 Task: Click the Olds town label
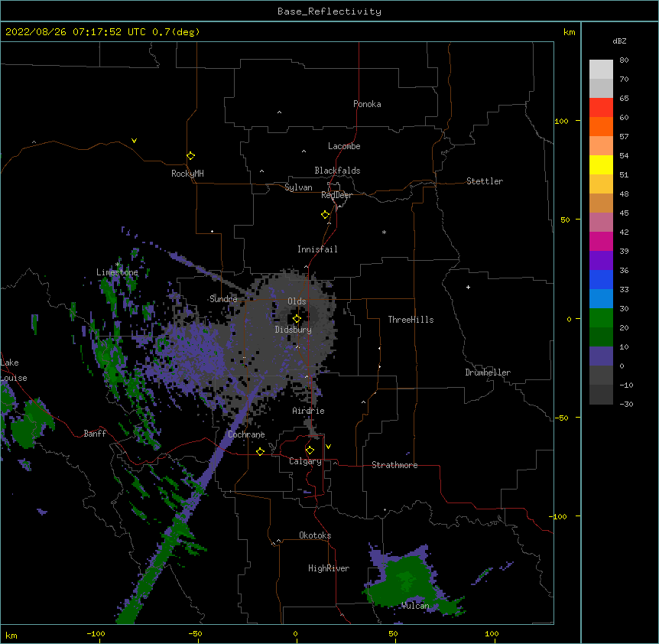click(297, 301)
